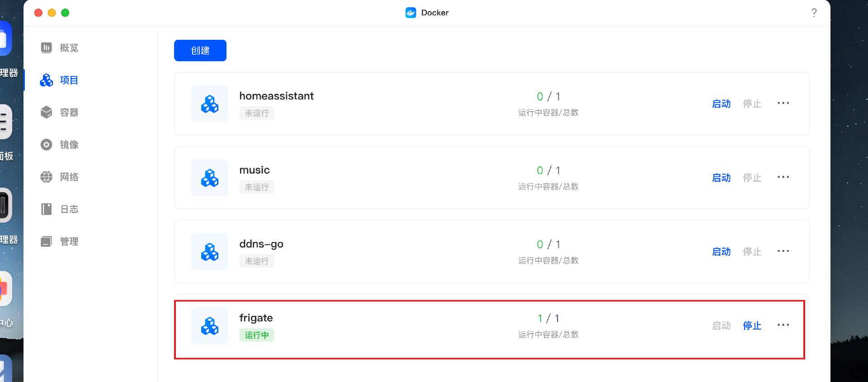Start the homeassistant project with 启动
The height and width of the screenshot is (382, 868).
721,104
